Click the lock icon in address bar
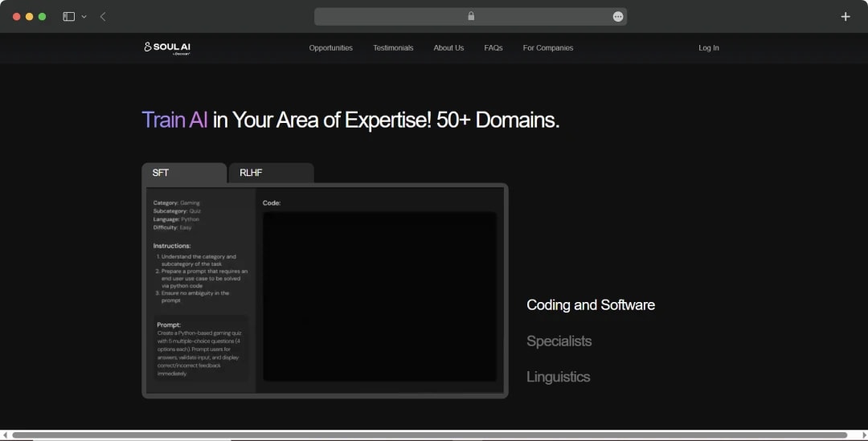 click(471, 16)
